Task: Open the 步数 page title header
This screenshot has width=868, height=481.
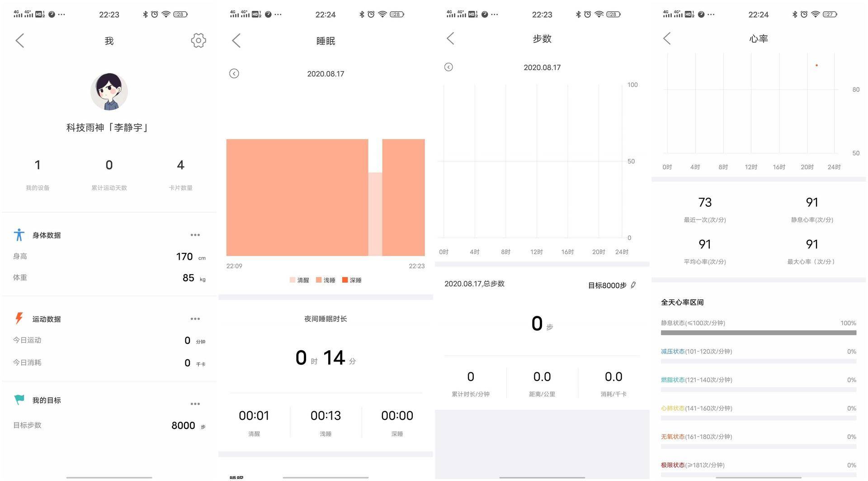Action: 541,38
